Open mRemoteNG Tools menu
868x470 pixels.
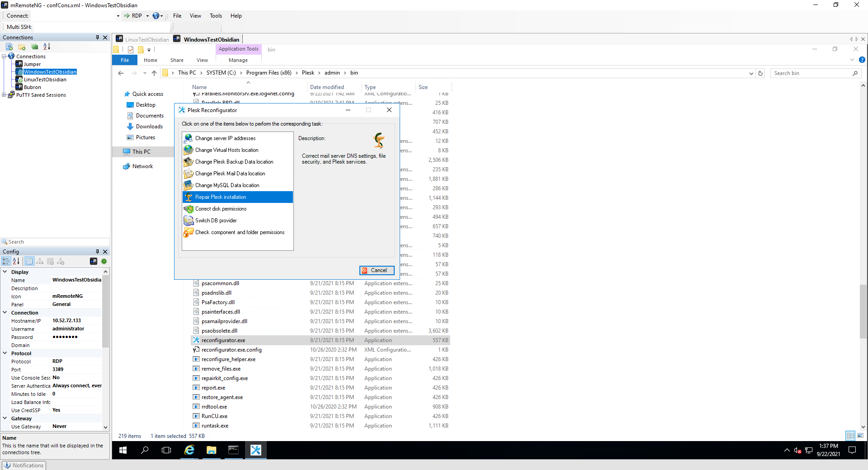pyautogui.click(x=216, y=16)
